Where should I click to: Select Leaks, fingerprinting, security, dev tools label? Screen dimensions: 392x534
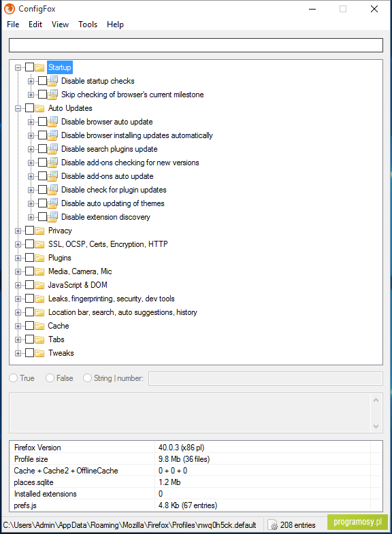pos(112,299)
